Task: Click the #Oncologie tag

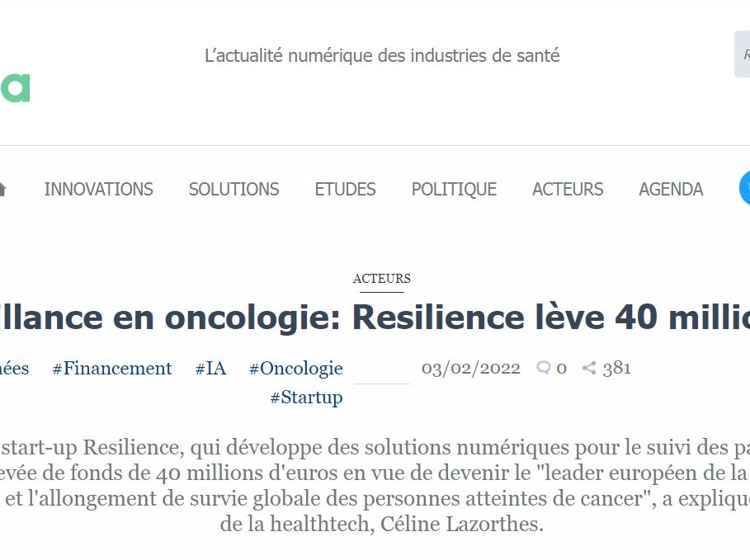Action: tap(296, 368)
